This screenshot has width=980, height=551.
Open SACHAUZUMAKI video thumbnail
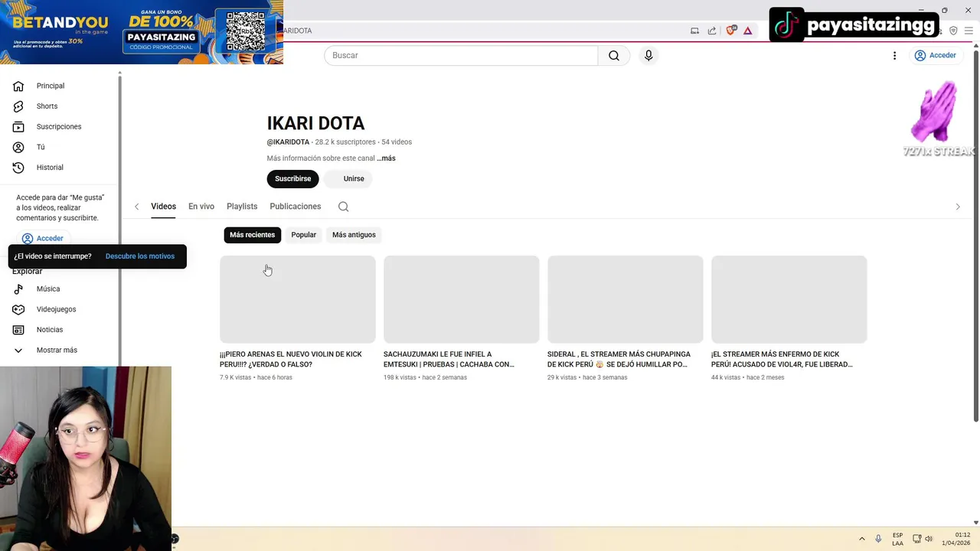coord(462,299)
